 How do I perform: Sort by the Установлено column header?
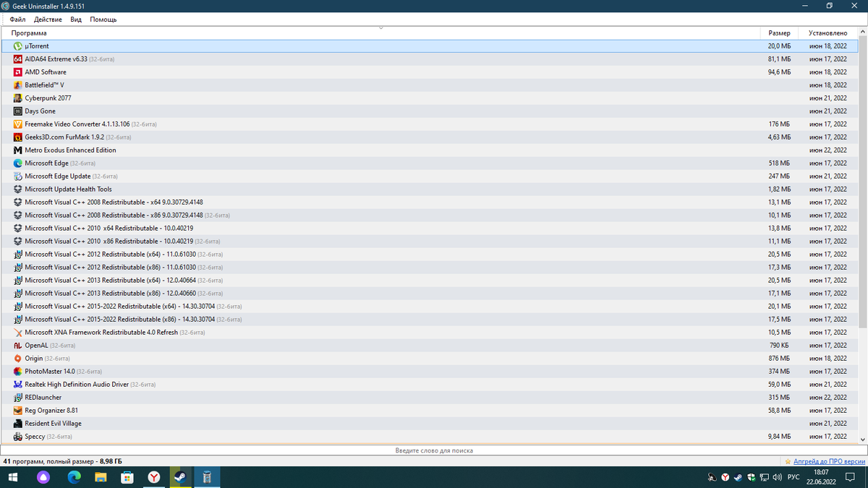point(827,33)
